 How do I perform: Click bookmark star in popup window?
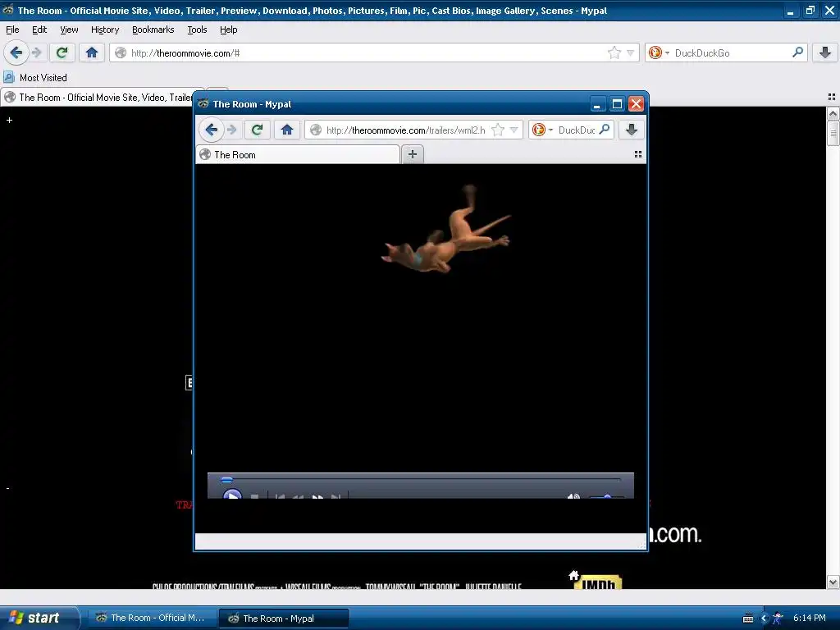click(498, 130)
